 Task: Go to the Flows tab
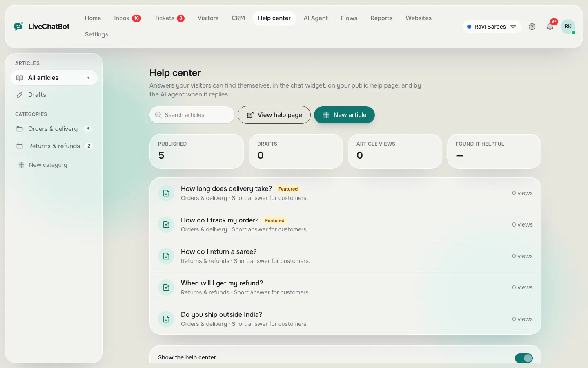tap(349, 18)
